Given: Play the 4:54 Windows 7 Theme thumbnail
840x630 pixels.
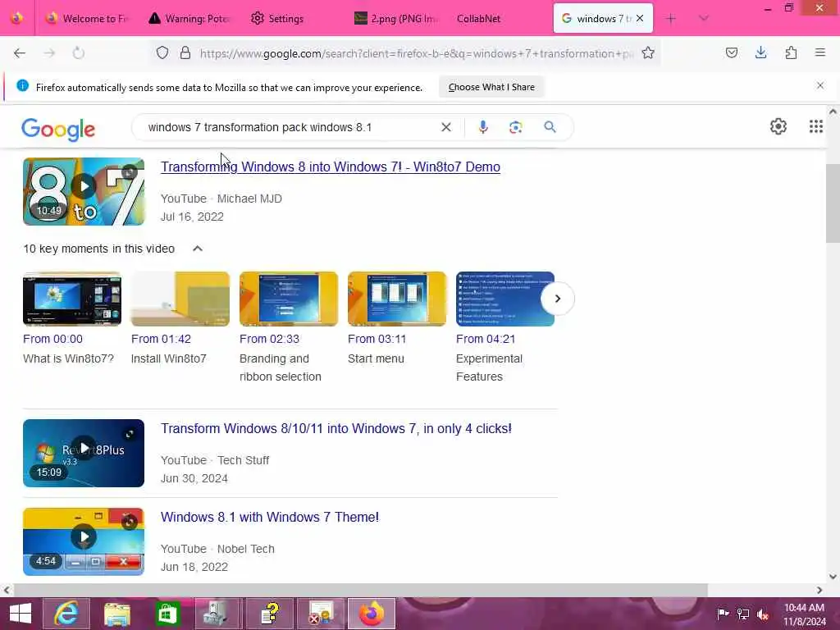Looking at the screenshot, I should (84, 541).
